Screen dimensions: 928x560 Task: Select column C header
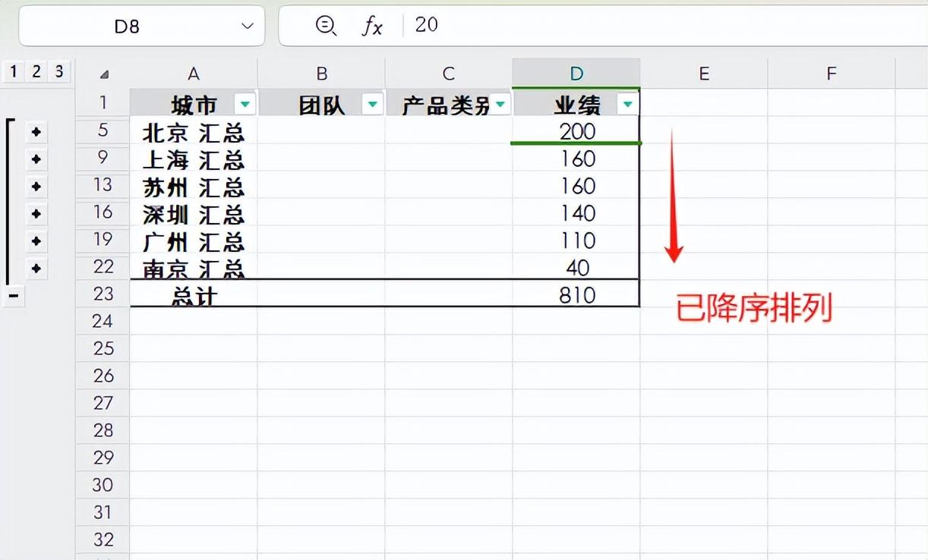[x=449, y=74]
